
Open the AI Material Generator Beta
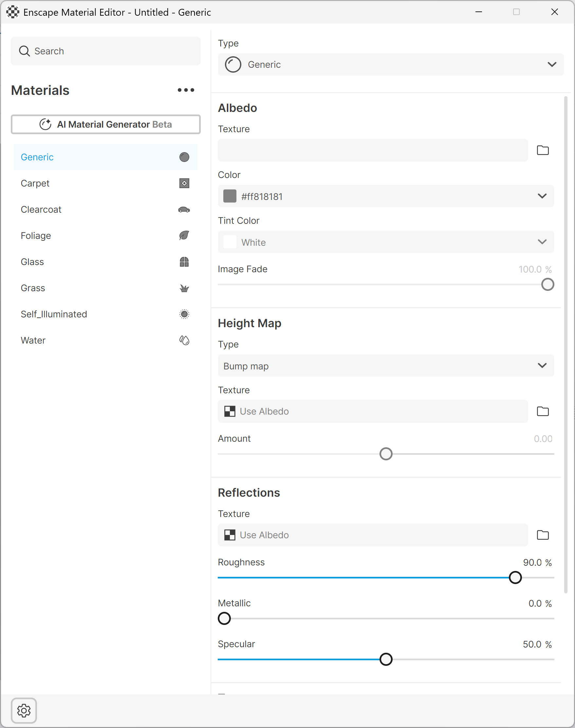point(106,124)
